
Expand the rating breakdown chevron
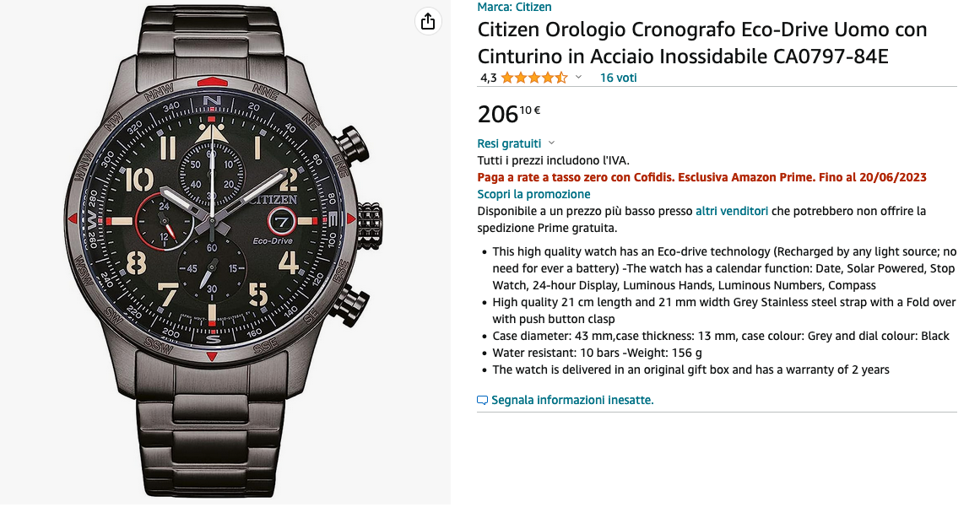pos(579,78)
